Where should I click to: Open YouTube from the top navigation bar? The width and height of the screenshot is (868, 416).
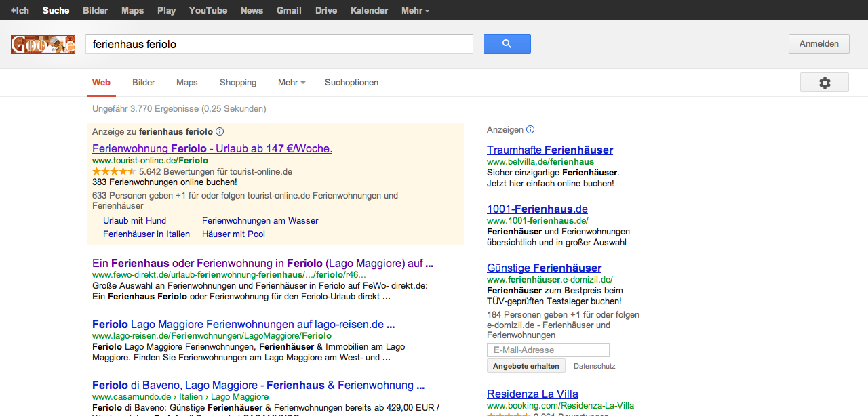[208, 11]
